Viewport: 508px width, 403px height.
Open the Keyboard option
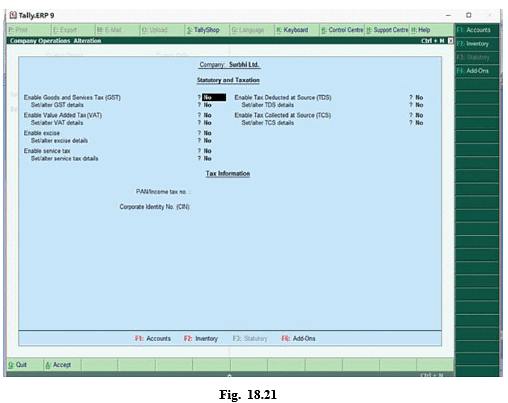click(x=296, y=30)
